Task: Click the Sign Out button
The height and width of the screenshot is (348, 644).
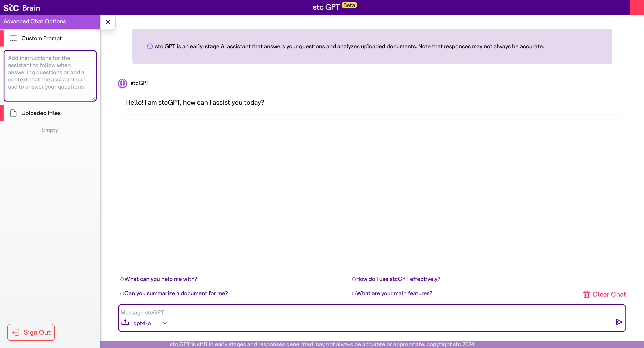Action: pos(31,332)
